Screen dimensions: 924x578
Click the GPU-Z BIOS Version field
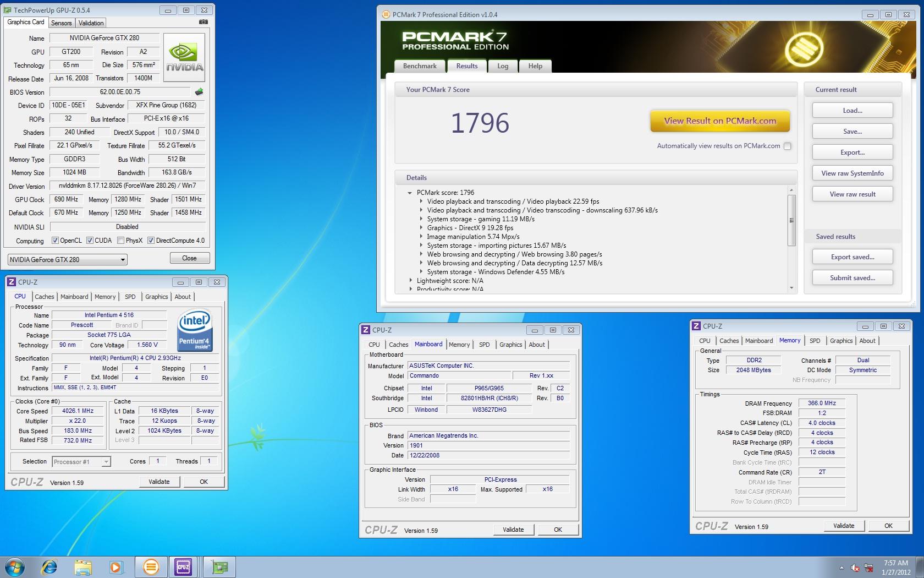[x=120, y=92]
